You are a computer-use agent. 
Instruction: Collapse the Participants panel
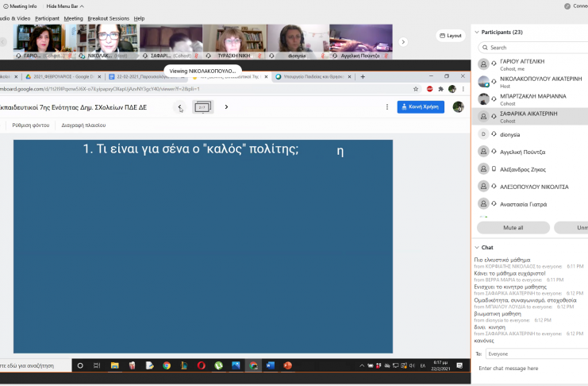point(476,33)
